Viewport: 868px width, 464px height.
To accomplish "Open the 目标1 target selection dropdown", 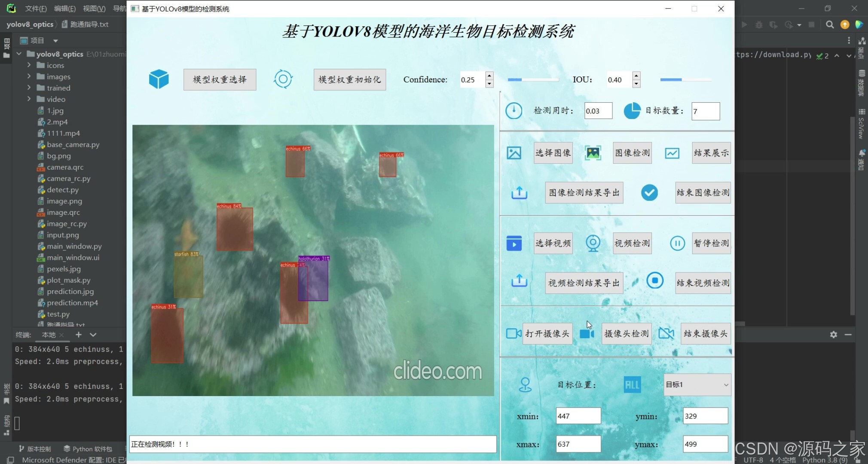I will [697, 384].
